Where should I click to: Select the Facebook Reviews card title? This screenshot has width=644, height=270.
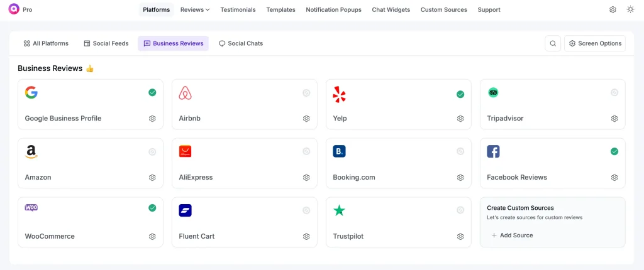(517, 178)
